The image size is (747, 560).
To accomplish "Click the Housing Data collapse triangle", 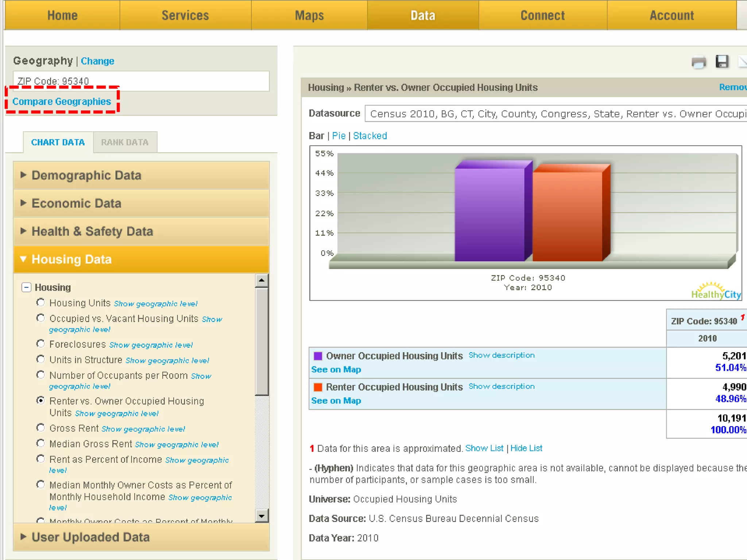I will pyautogui.click(x=23, y=259).
